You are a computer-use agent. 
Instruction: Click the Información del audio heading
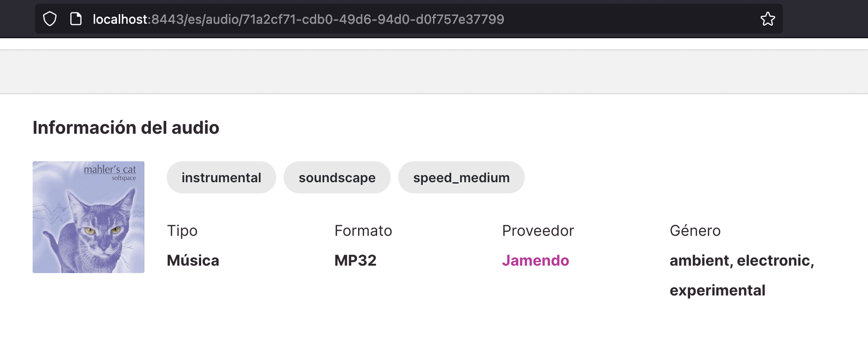click(x=126, y=127)
